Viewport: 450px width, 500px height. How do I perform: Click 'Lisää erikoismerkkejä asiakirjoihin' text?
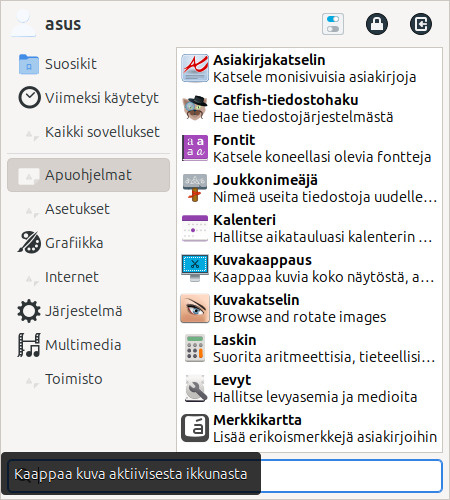point(325,437)
